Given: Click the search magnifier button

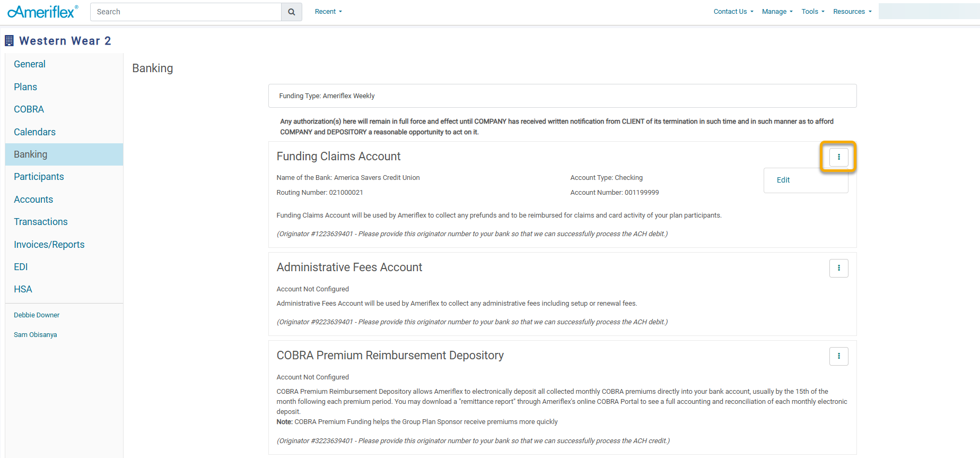Looking at the screenshot, I should [292, 12].
